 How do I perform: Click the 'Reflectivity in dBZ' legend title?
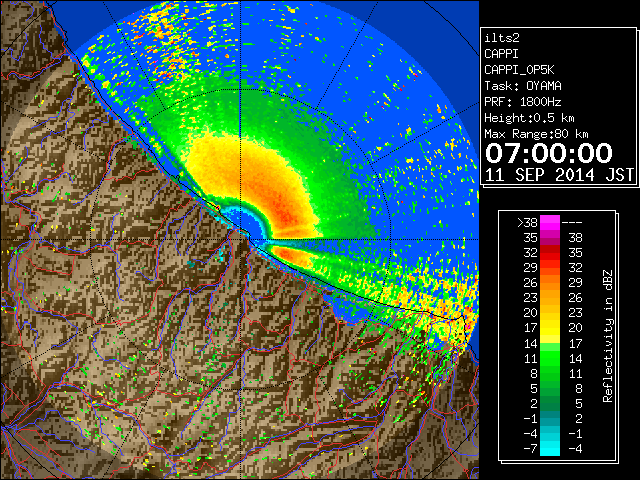point(607,336)
